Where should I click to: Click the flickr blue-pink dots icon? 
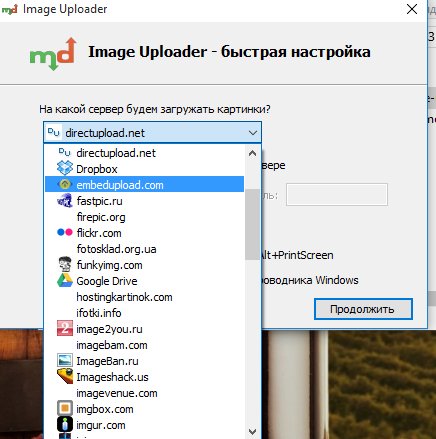click(65, 232)
